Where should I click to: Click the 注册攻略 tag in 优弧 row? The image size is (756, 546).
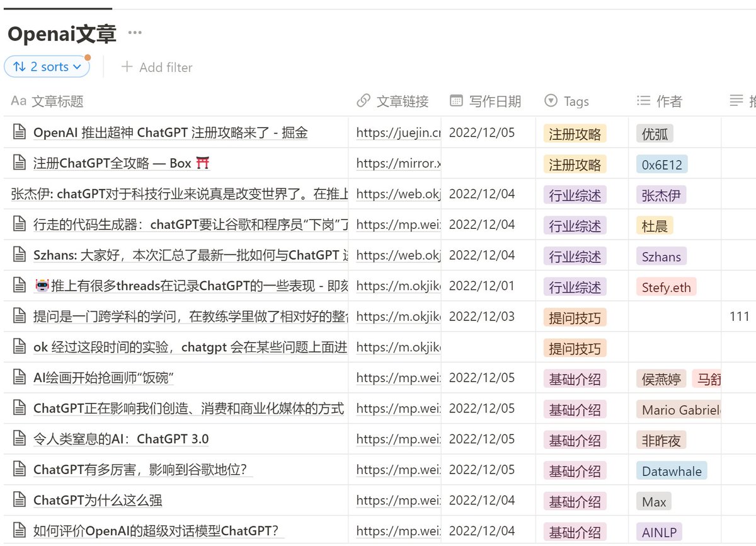point(575,134)
